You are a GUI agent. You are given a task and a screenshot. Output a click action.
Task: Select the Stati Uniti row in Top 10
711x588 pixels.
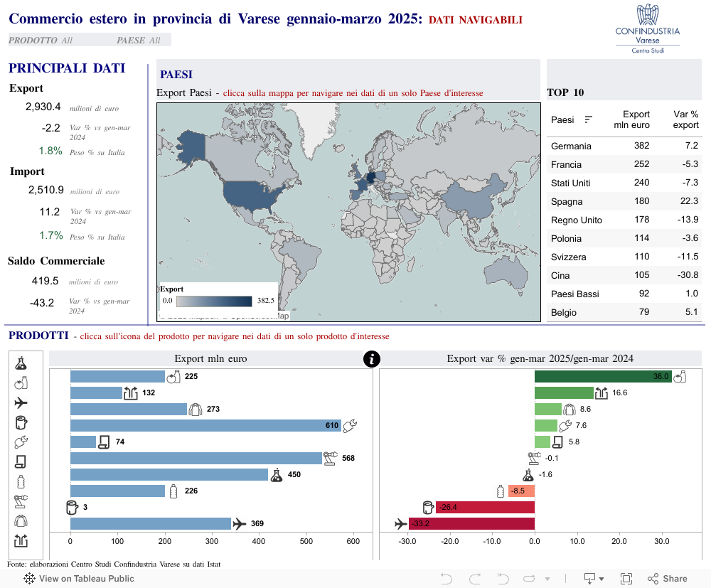[624, 183]
